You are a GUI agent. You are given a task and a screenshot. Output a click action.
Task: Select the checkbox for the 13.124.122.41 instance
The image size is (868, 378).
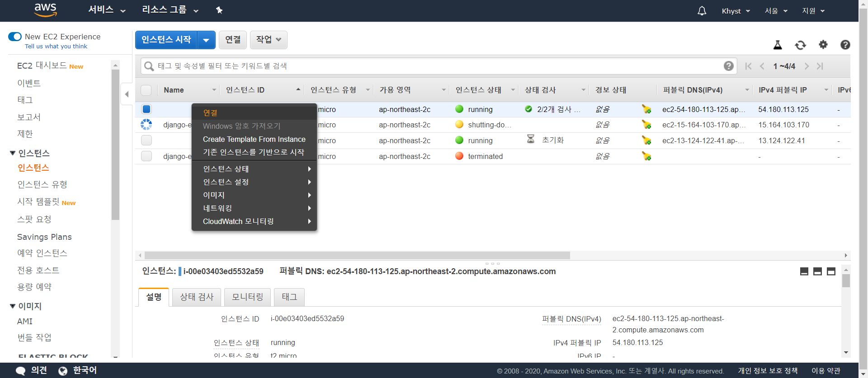tap(146, 140)
